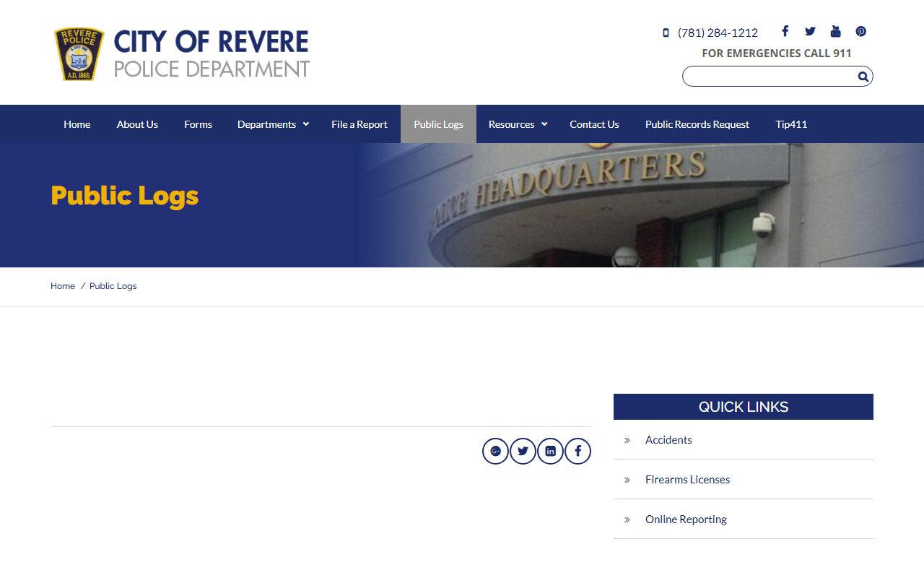Open the Accidents quick link
Image resolution: width=924 pixels, height=578 pixels.
(x=668, y=440)
